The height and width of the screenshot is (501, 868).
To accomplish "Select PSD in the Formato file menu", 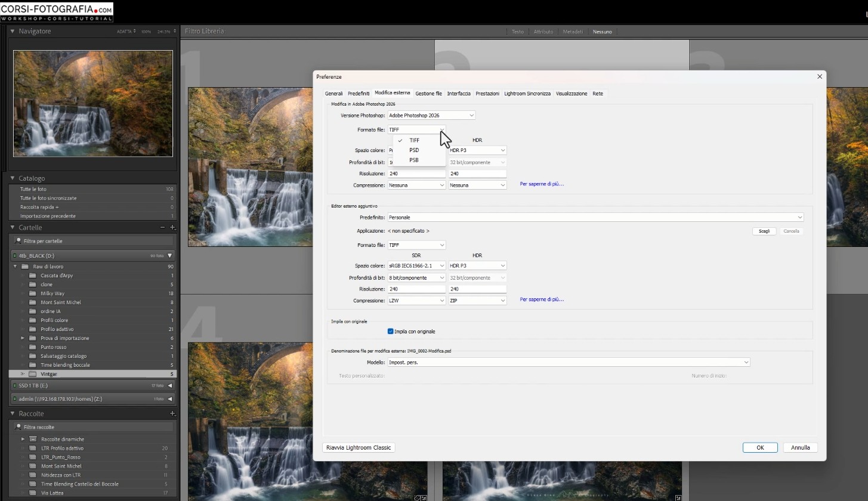I will click(414, 150).
